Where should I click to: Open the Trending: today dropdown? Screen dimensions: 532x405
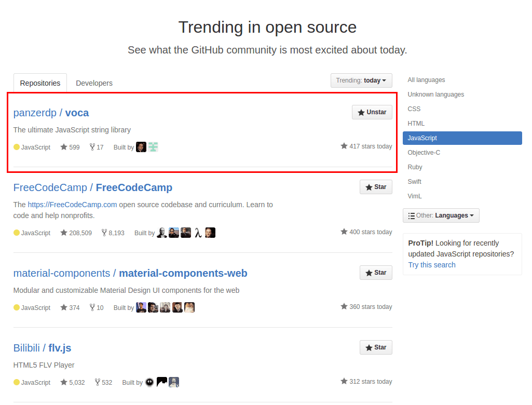361,80
